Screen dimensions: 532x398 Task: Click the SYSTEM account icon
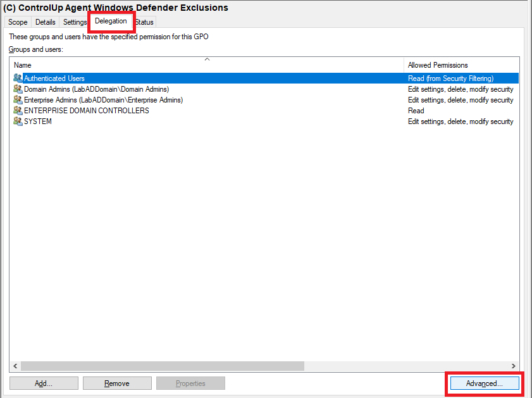(18, 121)
